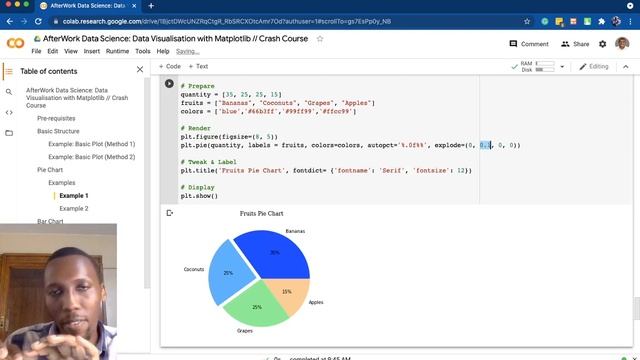Bookmark this page with star icon
This screenshot has height=360, width=640.
(527, 21)
